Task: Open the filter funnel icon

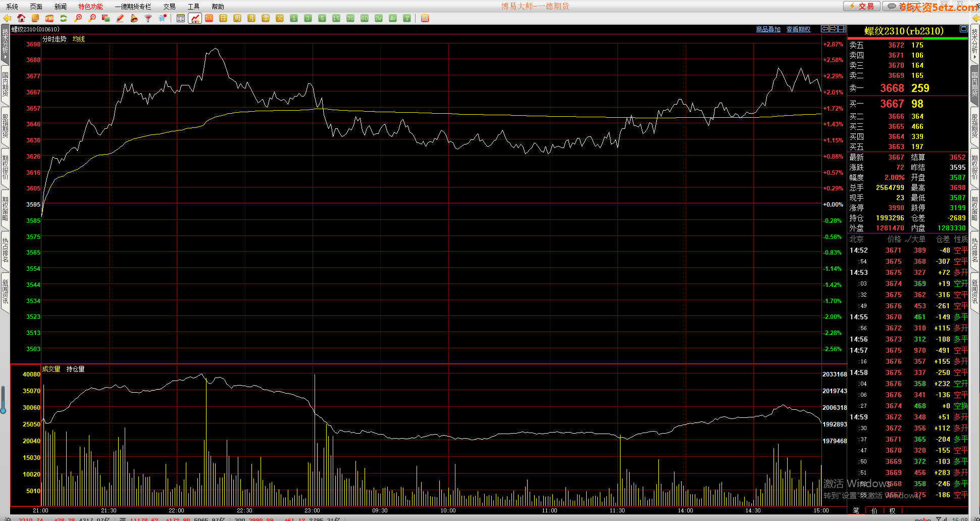Action: (148, 18)
